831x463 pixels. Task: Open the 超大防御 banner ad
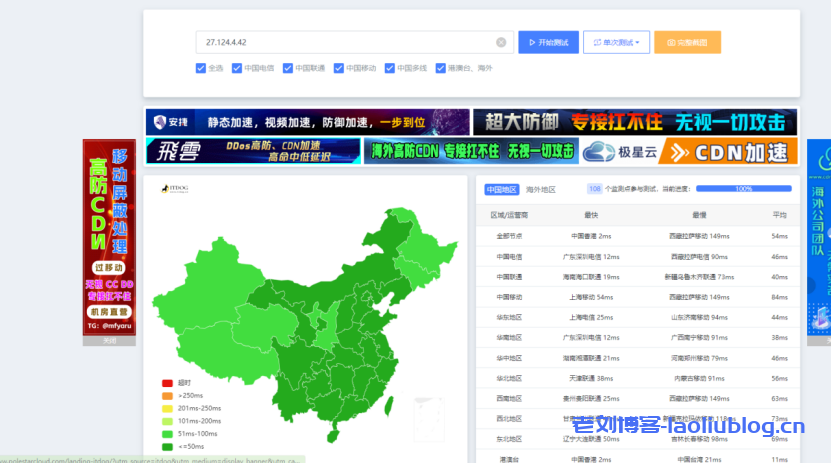635,122
